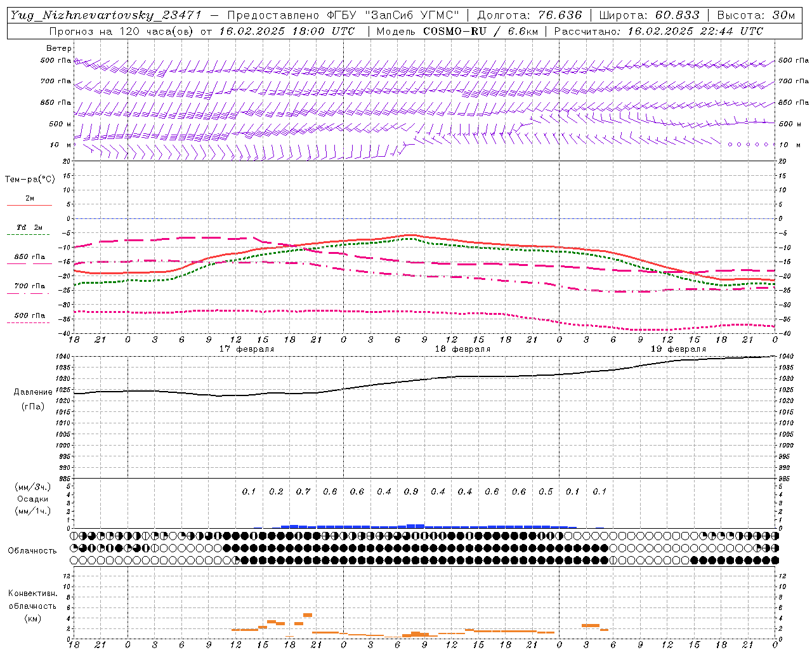The image size is (812, 650).
Task: Click the date label 18 февраля
Action: click(x=462, y=349)
